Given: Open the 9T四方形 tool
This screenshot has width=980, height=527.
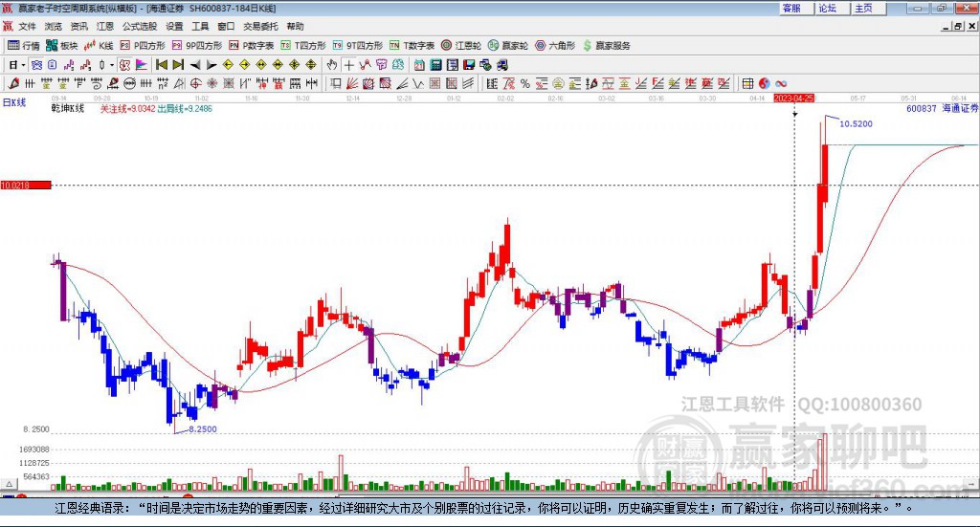Looking at the screenshot, I should [x=358, y=46].
